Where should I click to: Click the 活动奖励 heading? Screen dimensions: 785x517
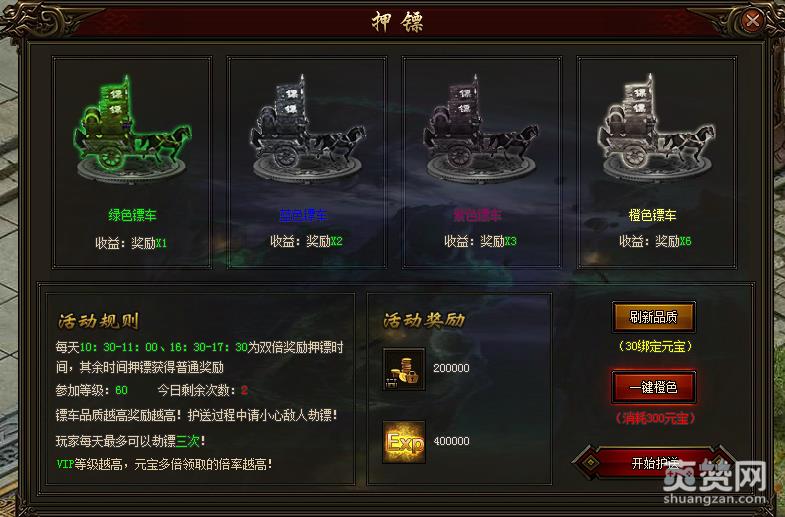(x=424, y=320)
